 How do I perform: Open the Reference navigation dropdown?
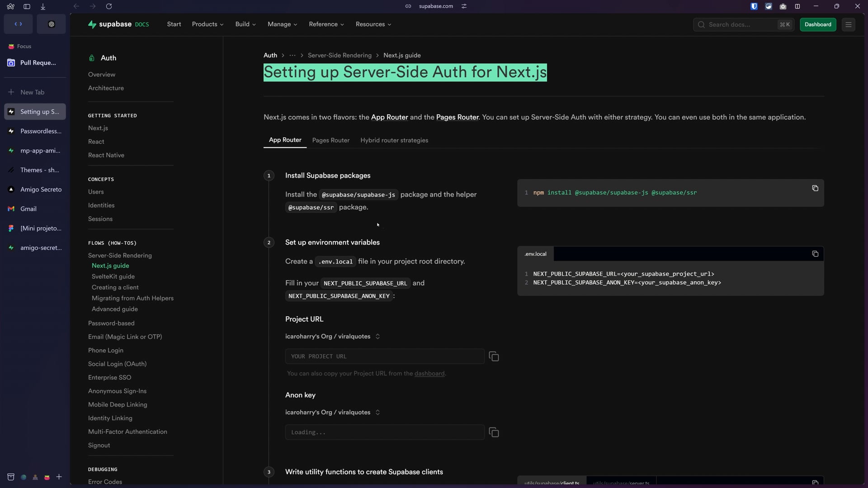point(326,24)
